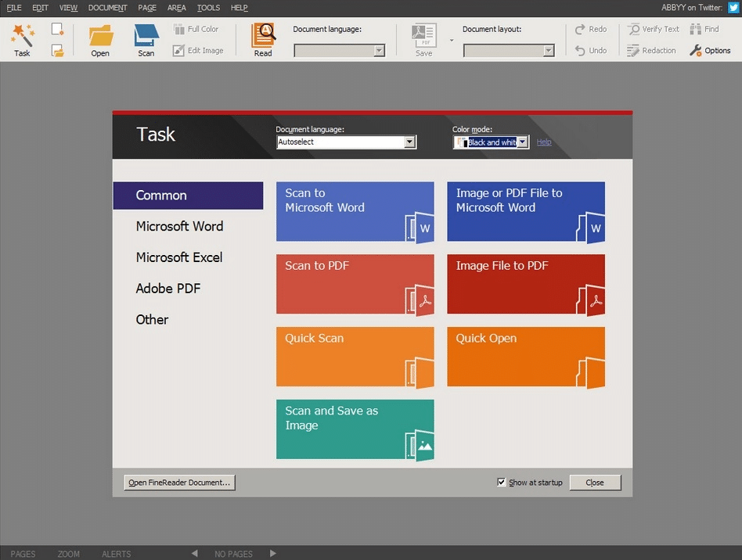
Task: Switch to the Microsoft Word task category
Action: (179, 227)
